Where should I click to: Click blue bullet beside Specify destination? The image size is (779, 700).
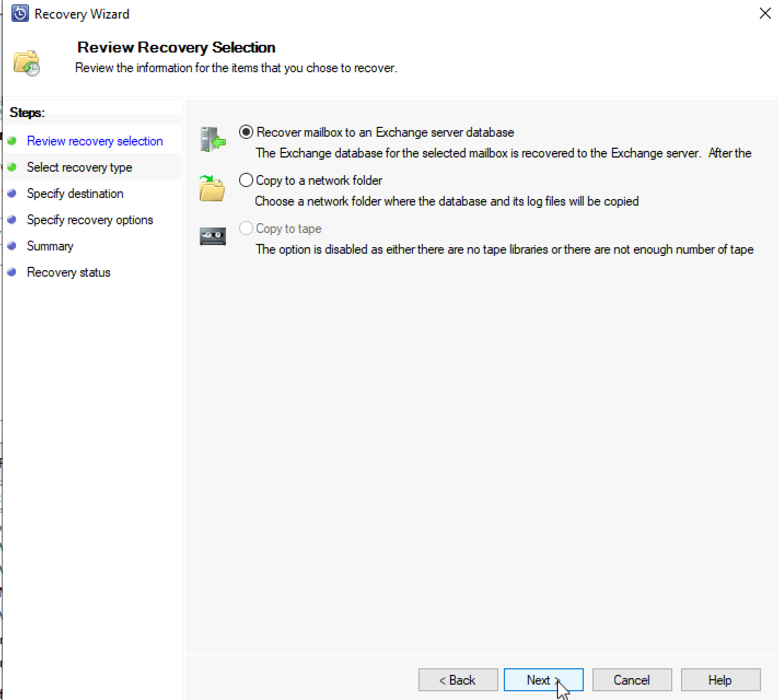pyautogui.click(x=12, y=193)
